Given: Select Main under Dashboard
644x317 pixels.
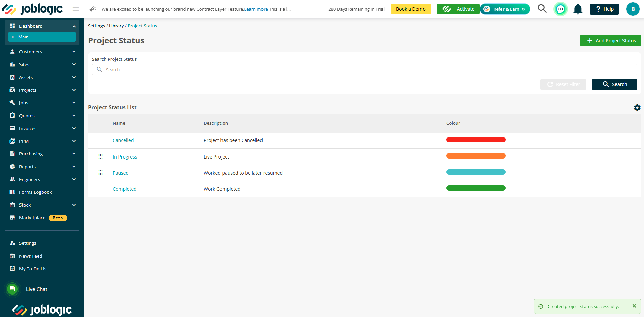Looking at the screenshot, I should pos(42,37).
